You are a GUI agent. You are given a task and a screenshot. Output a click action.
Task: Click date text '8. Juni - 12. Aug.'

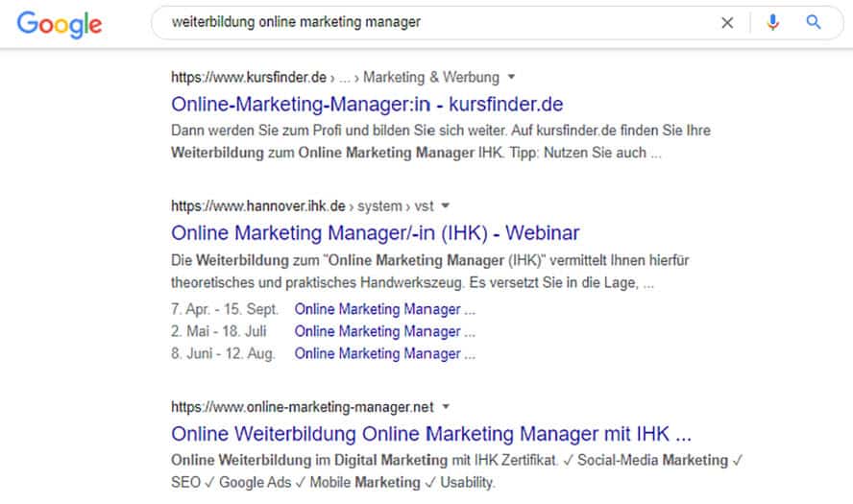tap(223, 354)
